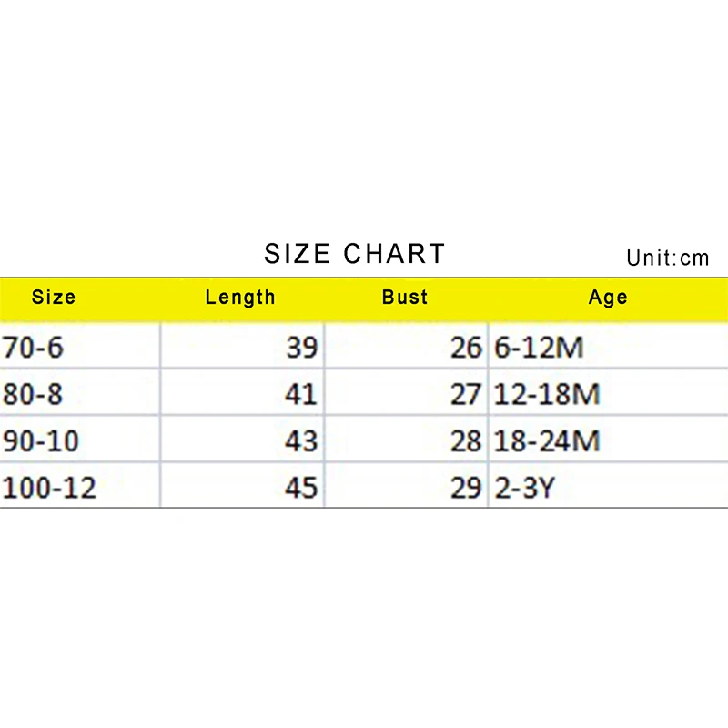This screenshot has width=728, height=728.
Task: Select the length value 43
Action: pyautogui.click(x=301, y=441)
